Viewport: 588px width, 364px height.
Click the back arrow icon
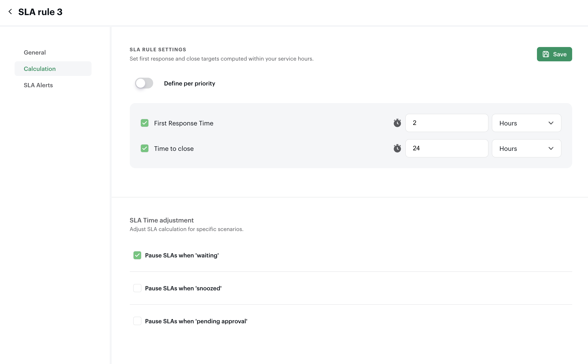tap(10, 12)
